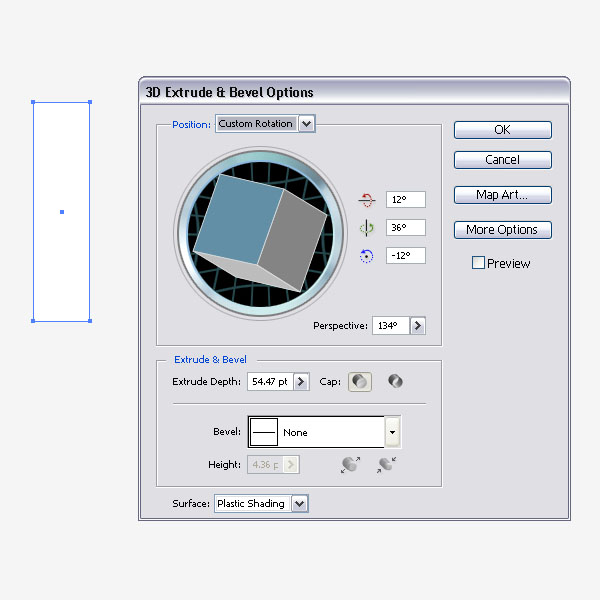This screenshot has width=600, height=600.
Task: Click the Perspective 134° field
Action: (391, 326)
